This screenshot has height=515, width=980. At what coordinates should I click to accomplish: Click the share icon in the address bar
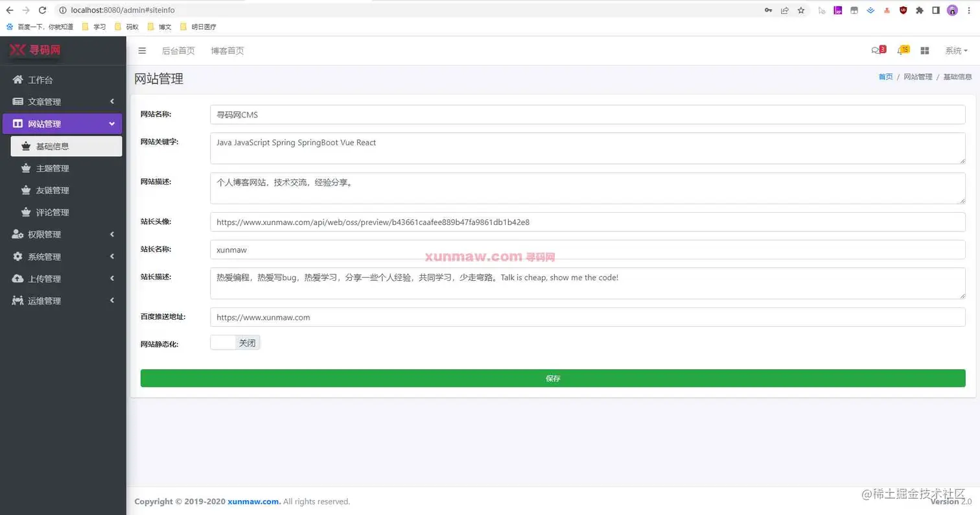[785, 10]
